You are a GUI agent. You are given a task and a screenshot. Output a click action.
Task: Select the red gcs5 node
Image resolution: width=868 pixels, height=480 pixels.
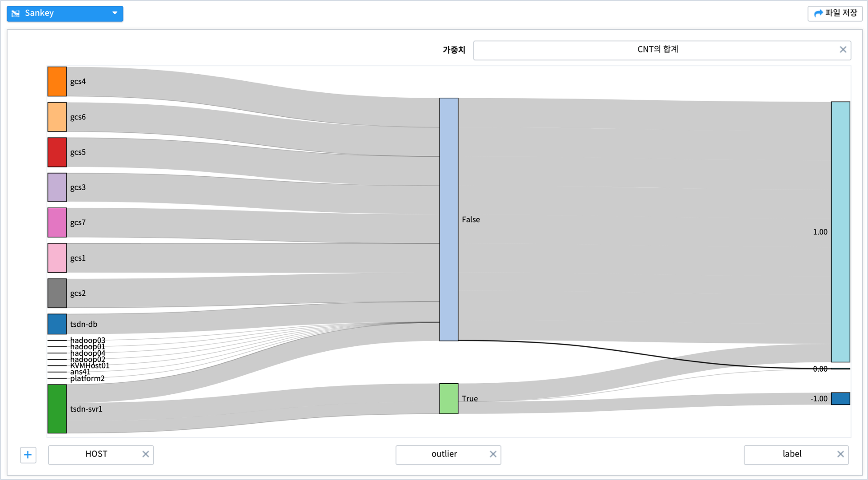[57, 152]
